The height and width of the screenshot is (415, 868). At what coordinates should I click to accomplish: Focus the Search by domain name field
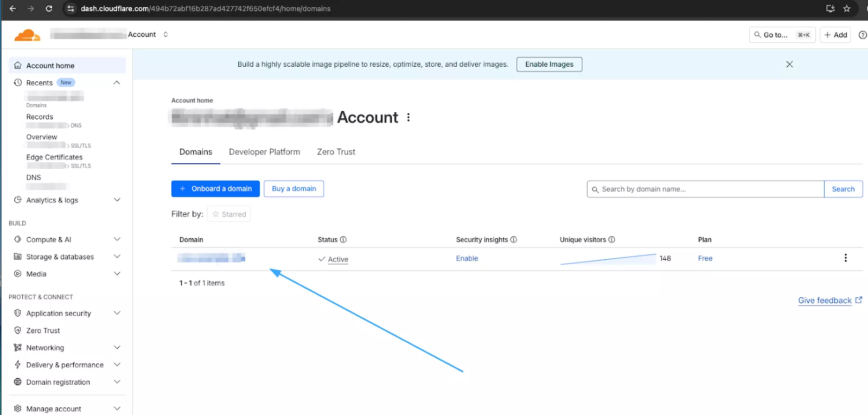pyautogui.click(x=705, y=189)
